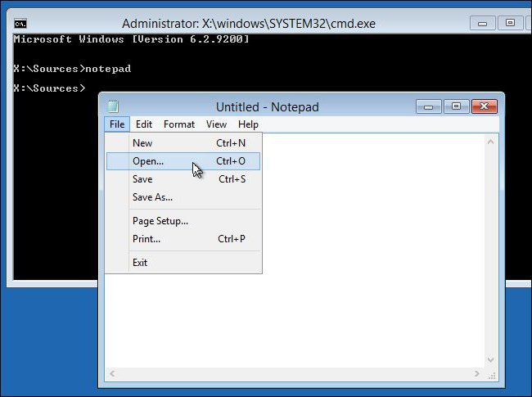
Task: Open the Edit menu in Notepad
Action: pyautogui.click(x=144, y=124)
